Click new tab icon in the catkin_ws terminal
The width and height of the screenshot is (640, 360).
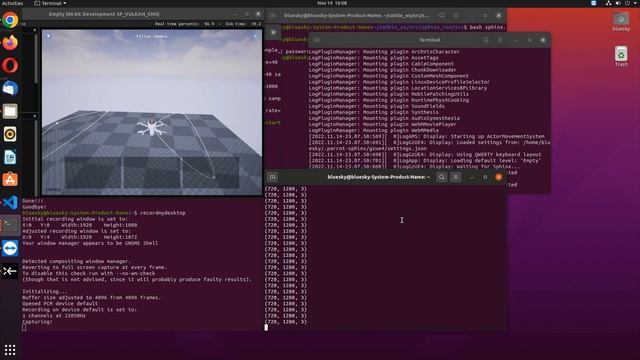pos(273,16)
